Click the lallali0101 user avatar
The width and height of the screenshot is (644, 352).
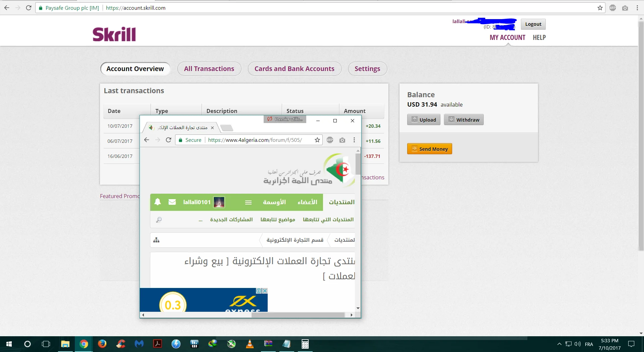219,202
